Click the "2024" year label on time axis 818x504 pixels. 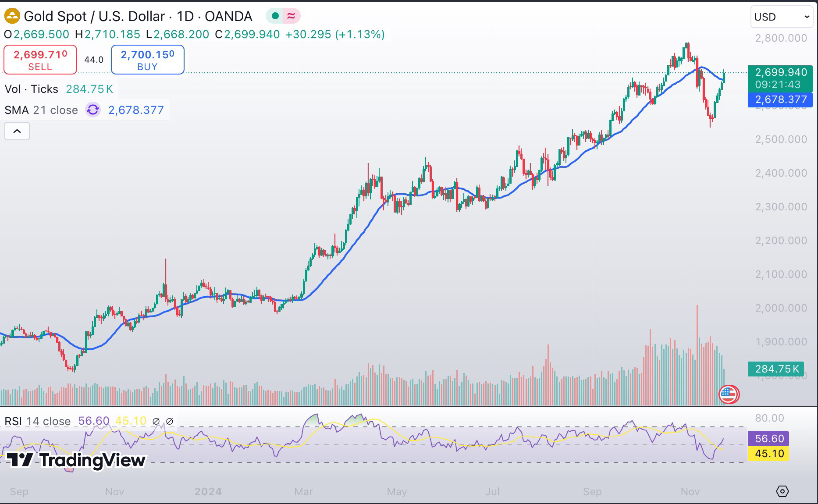208,492
